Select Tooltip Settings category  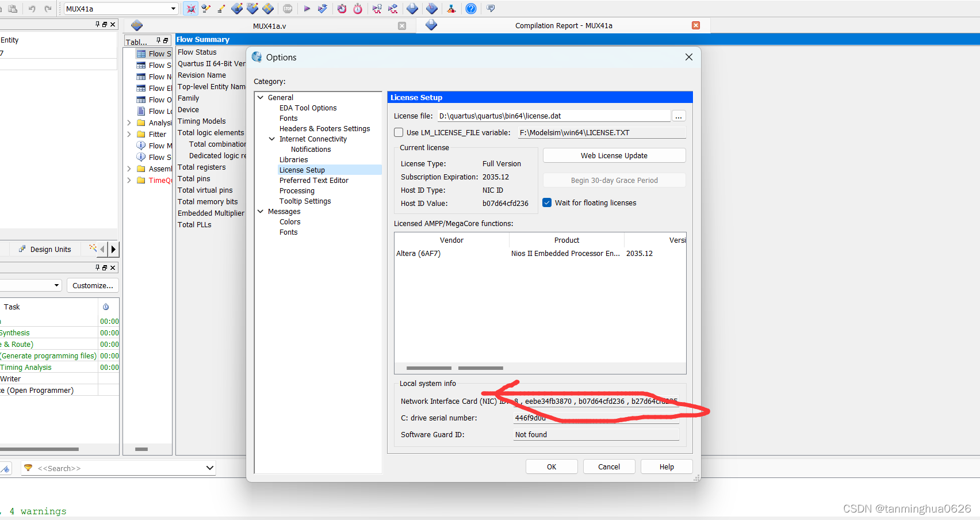tap(305, 201)
